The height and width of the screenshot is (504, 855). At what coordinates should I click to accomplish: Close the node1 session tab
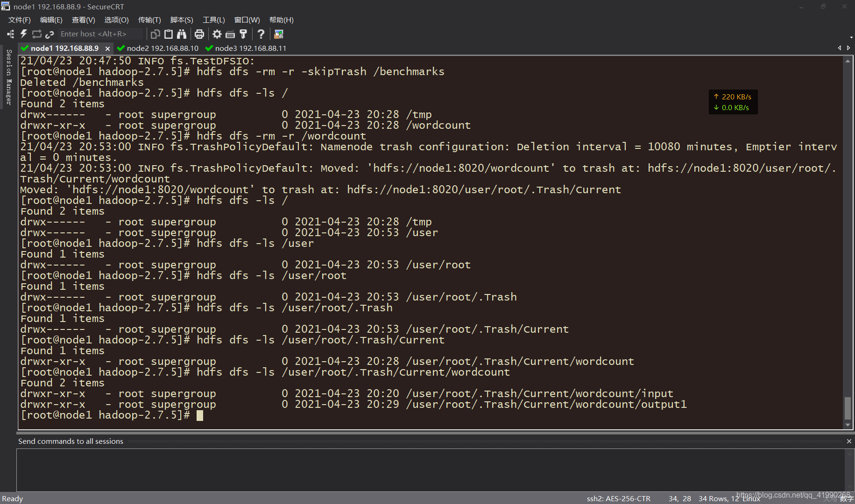point(107,49)
